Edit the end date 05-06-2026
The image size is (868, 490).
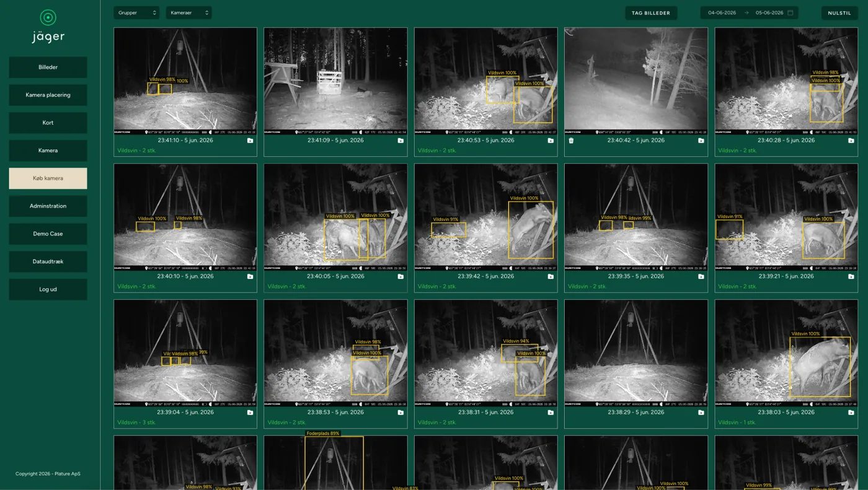pyautogui.click(x=769, y=13)
